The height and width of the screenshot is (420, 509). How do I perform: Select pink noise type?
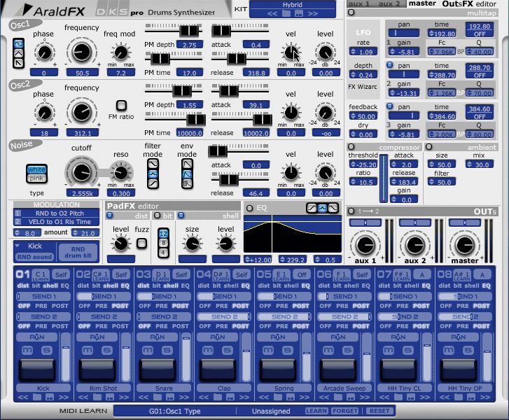(x=36, y=178)
